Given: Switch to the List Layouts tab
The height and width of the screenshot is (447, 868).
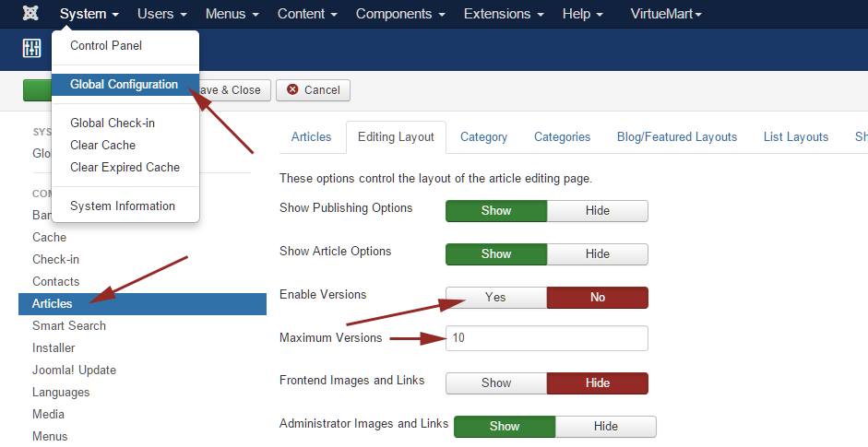Looking at the screenshot, I should click(x=796, y=136).
